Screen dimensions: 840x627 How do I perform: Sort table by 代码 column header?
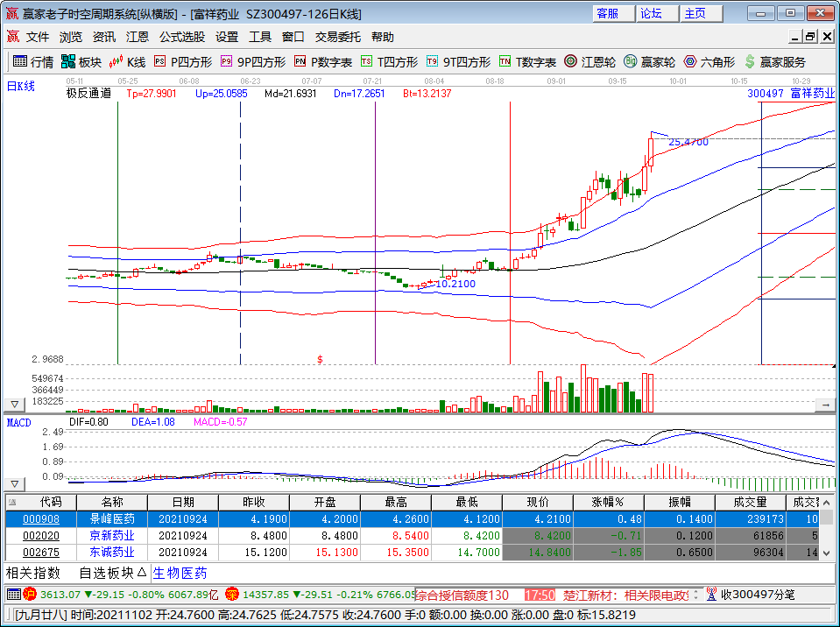[x=41, y=503]
